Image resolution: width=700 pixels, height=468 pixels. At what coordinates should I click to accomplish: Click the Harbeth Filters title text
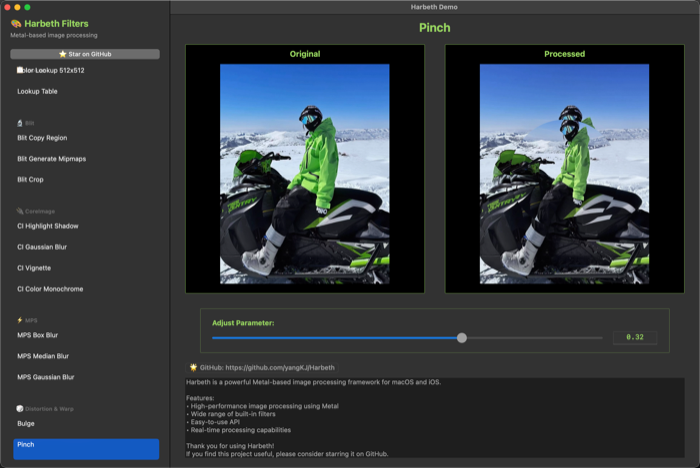(x=56, y=24)
